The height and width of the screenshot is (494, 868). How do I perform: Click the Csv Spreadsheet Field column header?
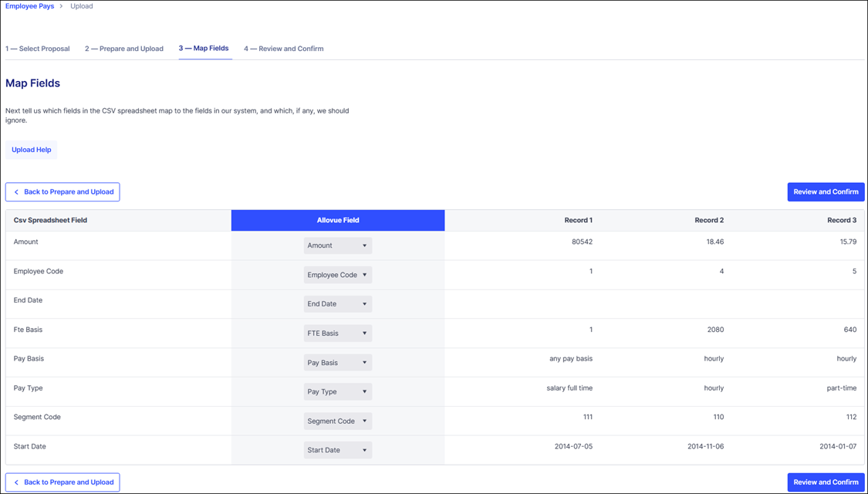pos(50,221)
